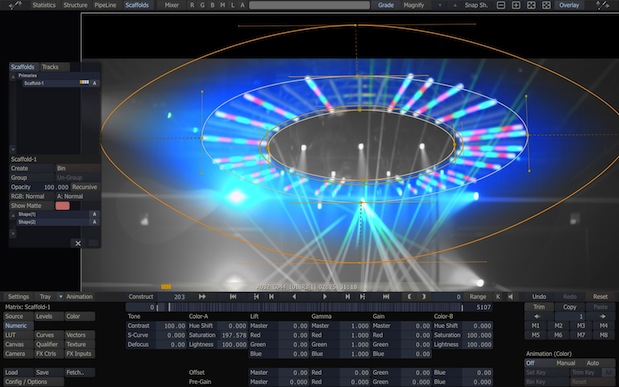The width and height of the screenshot is (619, 387).
Task: Show the red channel with R
Action: [x=192, y=5]
